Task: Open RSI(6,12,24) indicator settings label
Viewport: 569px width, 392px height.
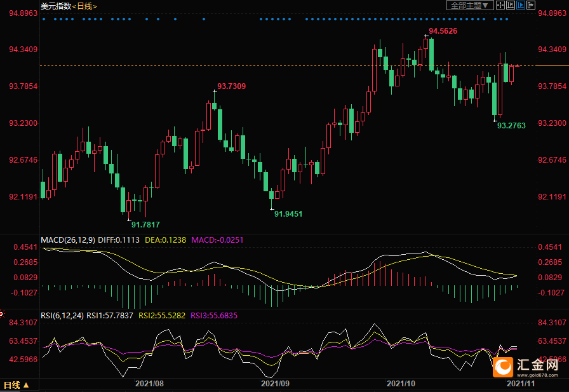Action: 62,316
